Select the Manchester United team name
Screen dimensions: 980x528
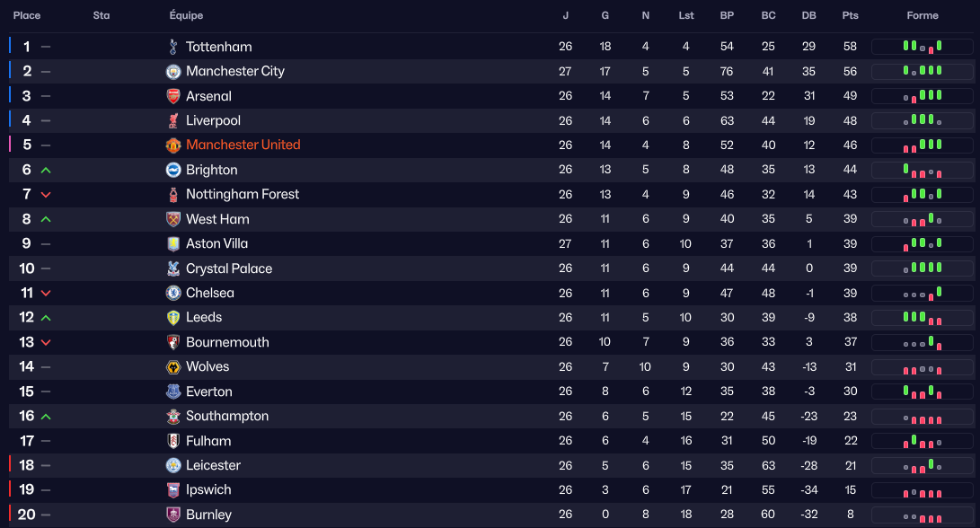[243, 145]
